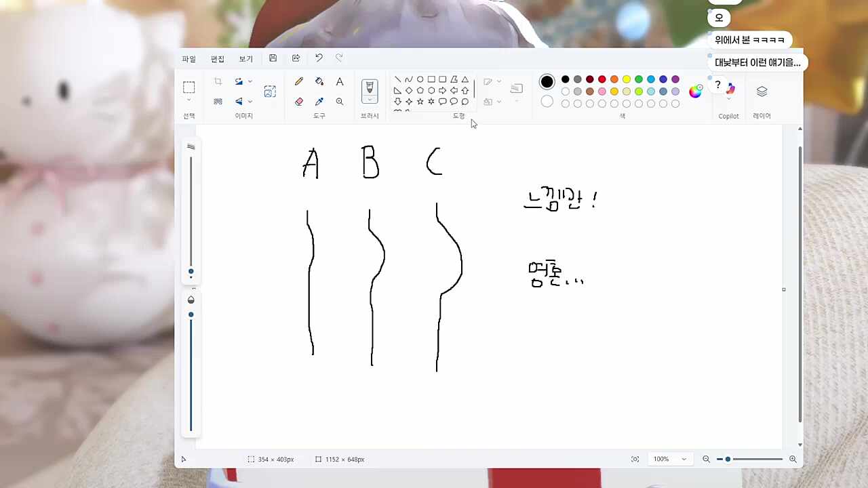This screenshot has width=868, height=488.
Task: Click the Save icon in the toolbar
Action: click(x=273, y=58)
